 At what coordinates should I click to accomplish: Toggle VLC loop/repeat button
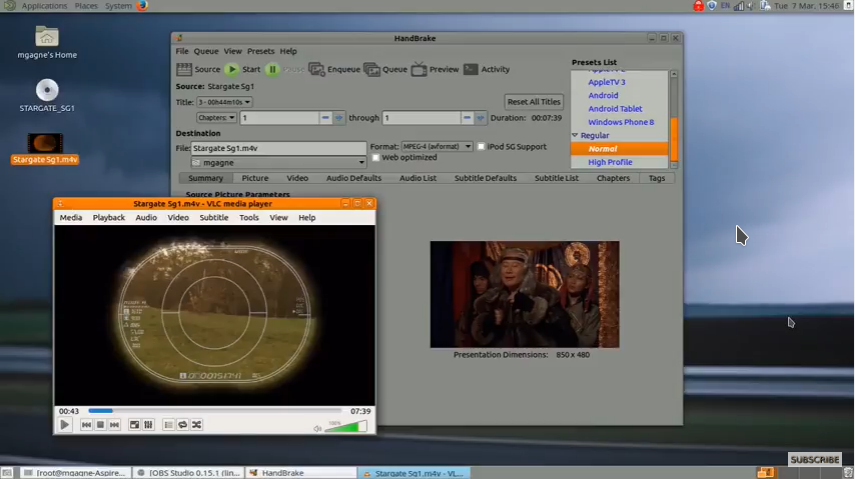point(182,425)
